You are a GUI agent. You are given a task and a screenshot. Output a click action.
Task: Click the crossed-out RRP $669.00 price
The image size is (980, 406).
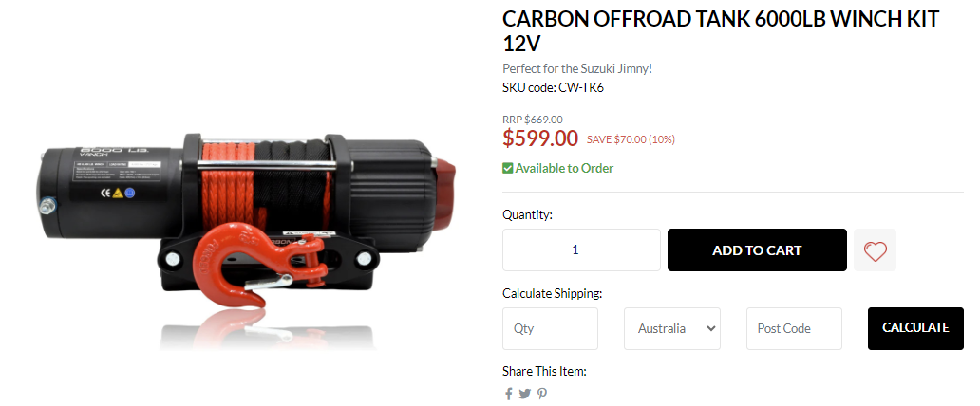pyautogui.click(x=533, y=120)
